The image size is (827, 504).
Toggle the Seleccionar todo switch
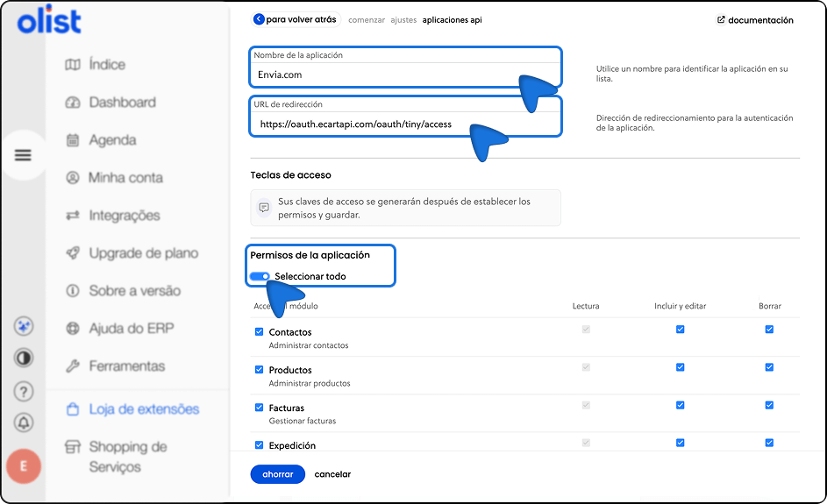[260, 276]
